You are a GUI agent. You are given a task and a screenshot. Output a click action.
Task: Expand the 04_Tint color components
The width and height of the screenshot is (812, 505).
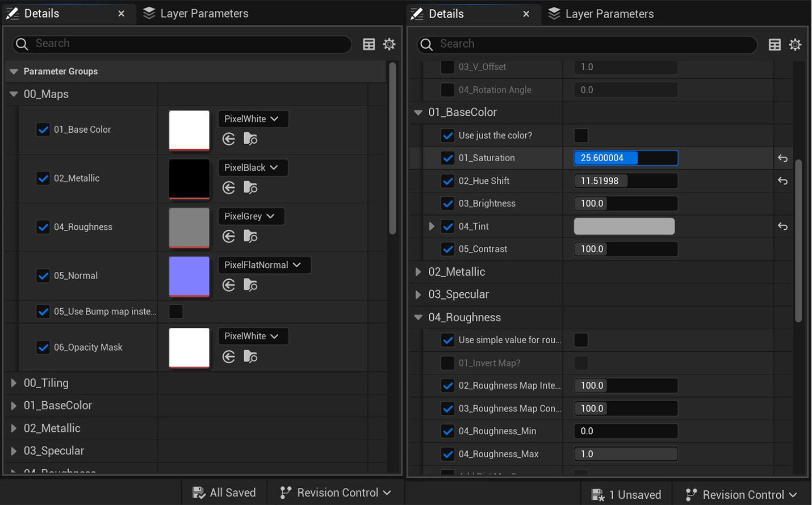click(432, 226)
